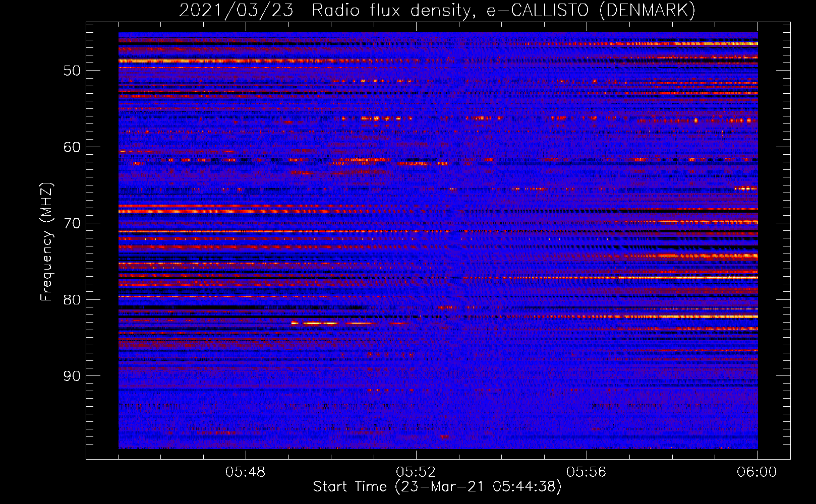This screenshot has height=504, width=816.
Task: Click the 80 MHz frequency tick label
Action: click(72, 300)
